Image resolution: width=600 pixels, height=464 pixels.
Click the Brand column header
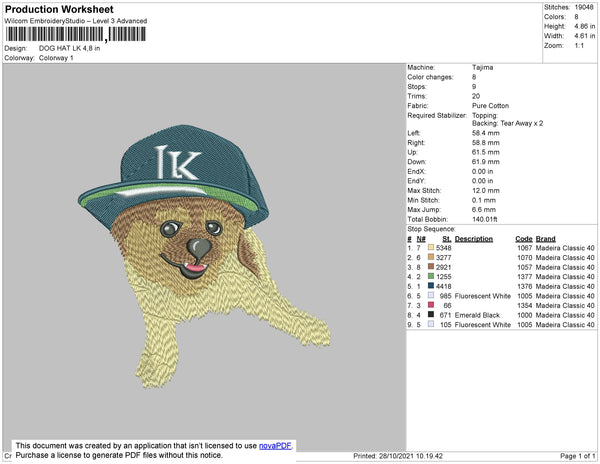[545, 239]
